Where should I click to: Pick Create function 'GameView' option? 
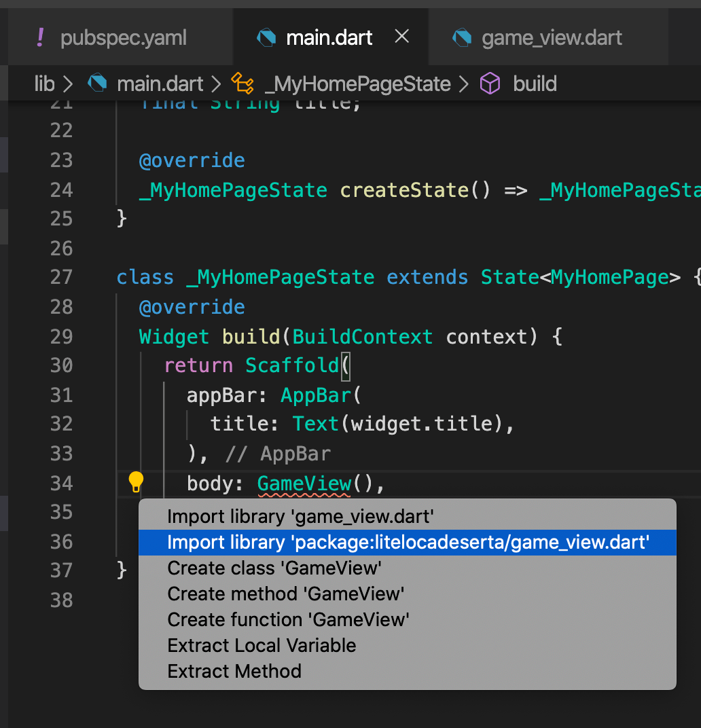point(288,620)
